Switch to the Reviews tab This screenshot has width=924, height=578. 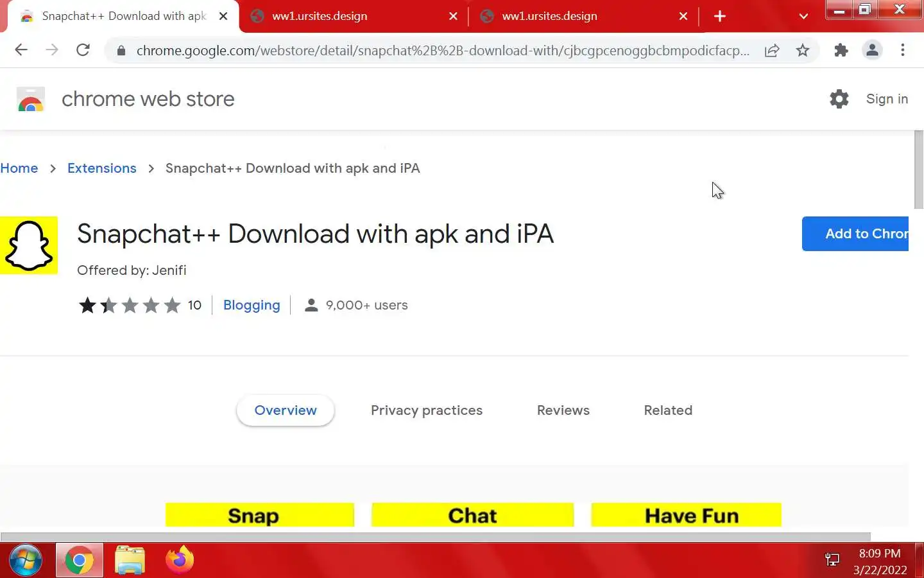563,410
